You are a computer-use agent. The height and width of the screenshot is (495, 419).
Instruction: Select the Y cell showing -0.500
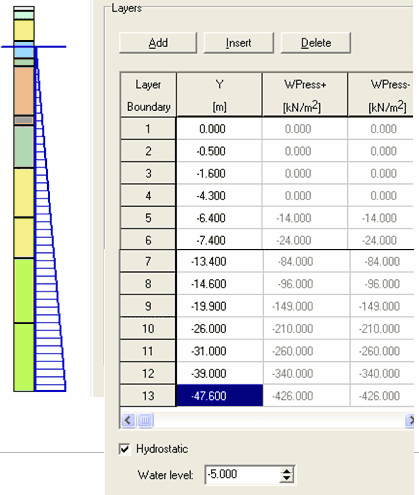click(x=219, y=151)
